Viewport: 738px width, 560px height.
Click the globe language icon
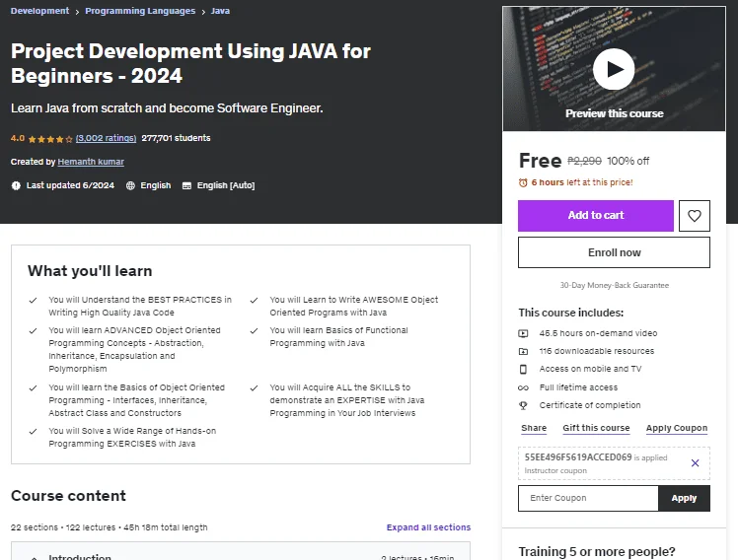[x=130, y=185]
